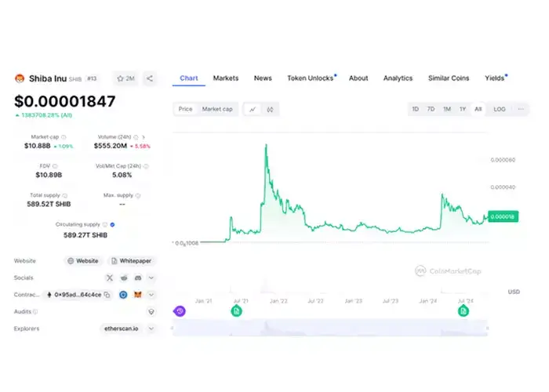The image size is (549, 392).
Task: Open the Token Unlocks tab
Action: coord(310,78)
